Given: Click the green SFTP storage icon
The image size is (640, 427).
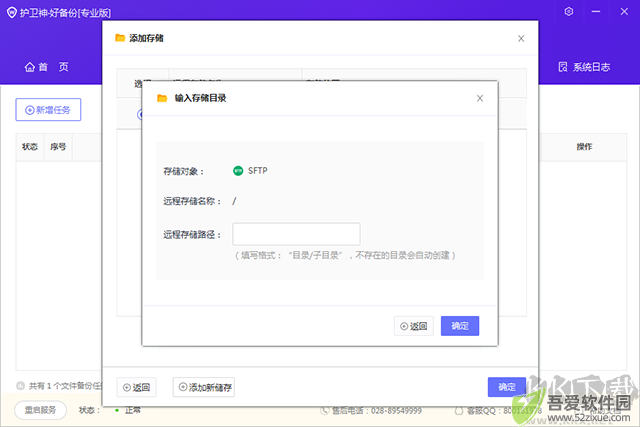Looking at the screenshot, I should pyautogui.click(x=238, y=171).
